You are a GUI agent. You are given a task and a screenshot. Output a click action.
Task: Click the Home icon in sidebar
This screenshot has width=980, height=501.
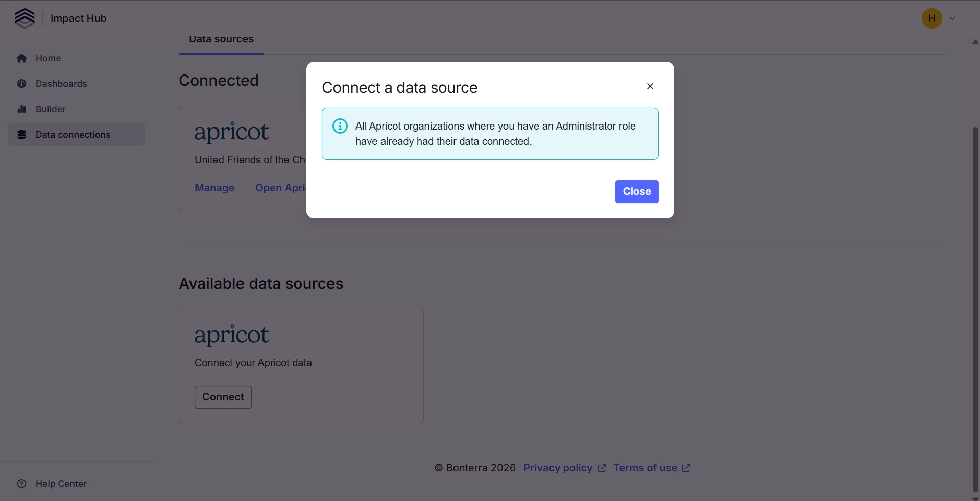(x=21, y=58)
